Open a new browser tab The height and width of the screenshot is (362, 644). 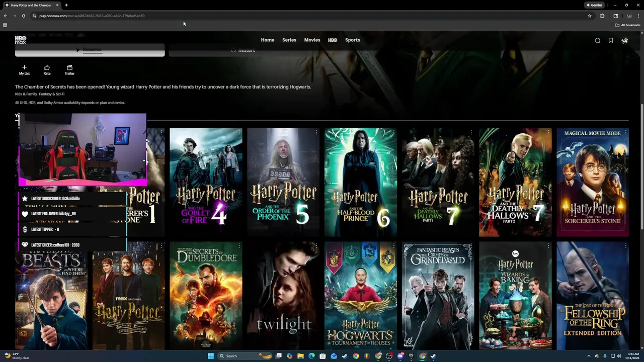[x=66, y=5]
